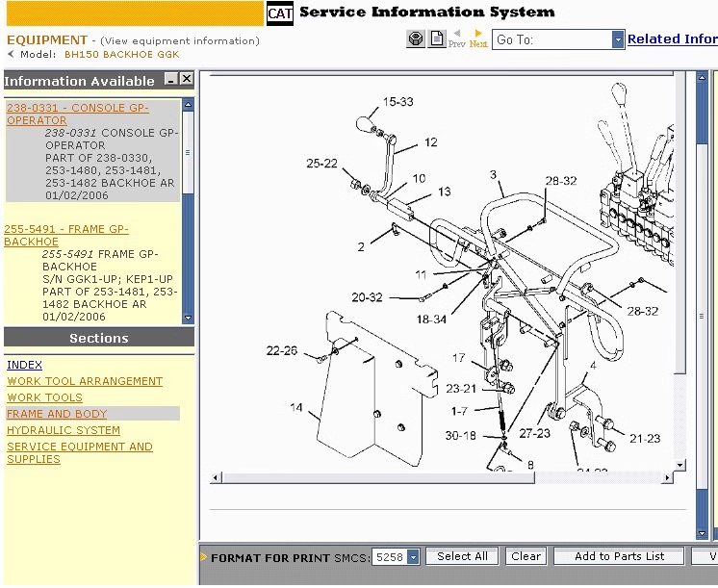This screenshot has width=718, height=588.
Task: Click part label 23-21 in diagram
Action: (461, 389)
